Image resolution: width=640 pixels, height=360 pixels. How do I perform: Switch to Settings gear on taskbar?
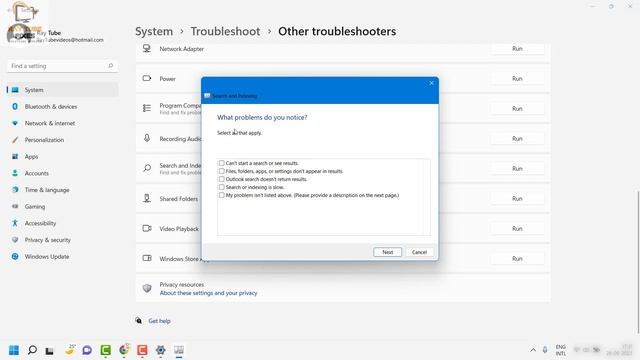(x=160, y=350)
